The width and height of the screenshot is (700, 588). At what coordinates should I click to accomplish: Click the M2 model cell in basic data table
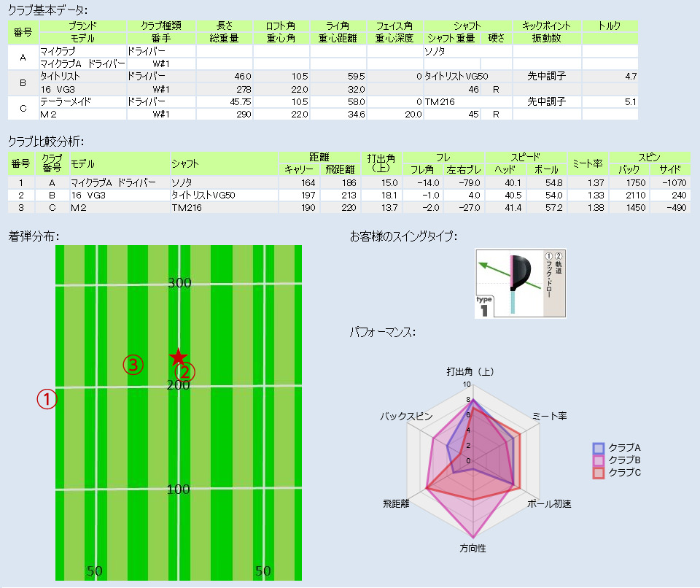pyautogui.click(x=82, y=115)
